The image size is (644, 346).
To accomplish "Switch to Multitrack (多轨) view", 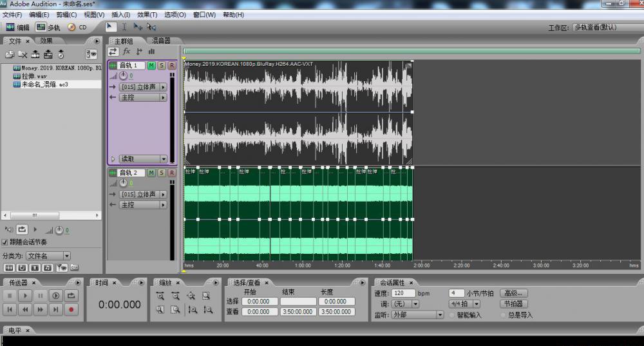I will [x=48, y=27].
